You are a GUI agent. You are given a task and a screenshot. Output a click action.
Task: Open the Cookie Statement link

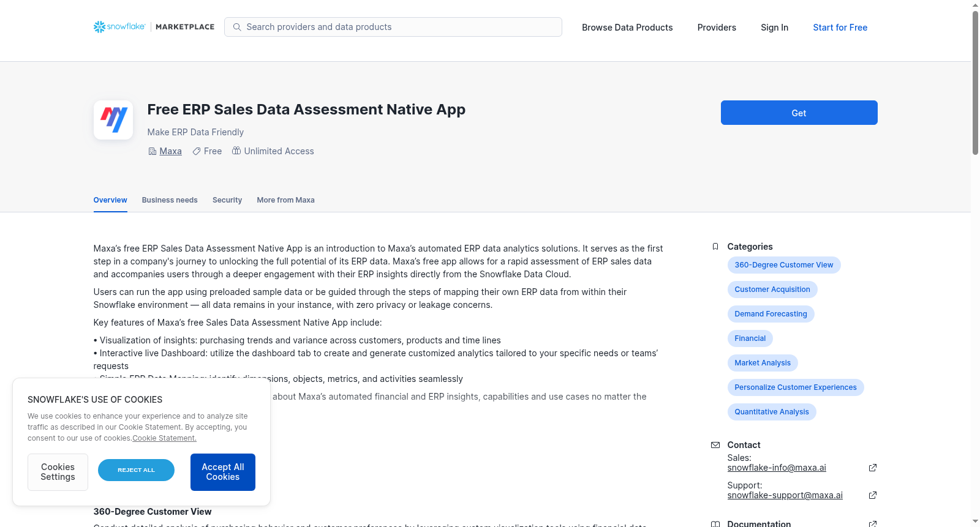tap(164, 438)
